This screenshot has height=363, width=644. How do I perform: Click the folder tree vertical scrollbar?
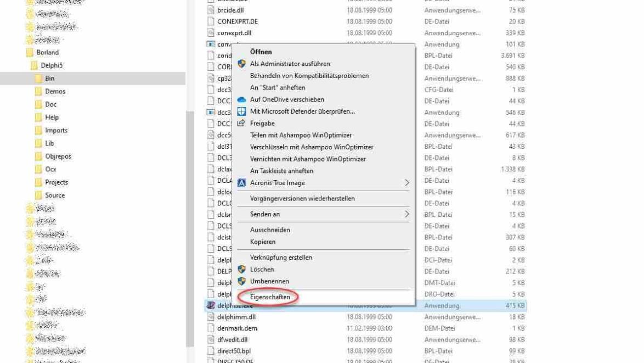(x=190, y=228)
